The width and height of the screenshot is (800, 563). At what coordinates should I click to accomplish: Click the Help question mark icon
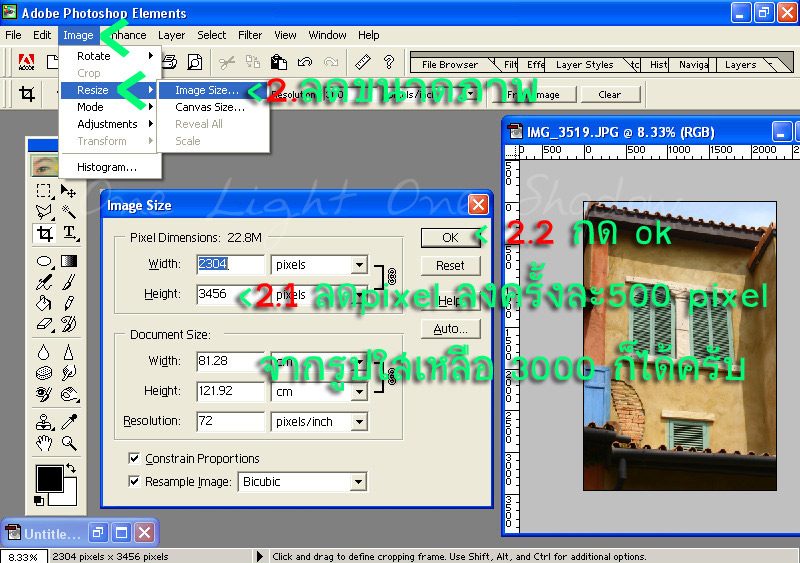(x=389, y=62)
